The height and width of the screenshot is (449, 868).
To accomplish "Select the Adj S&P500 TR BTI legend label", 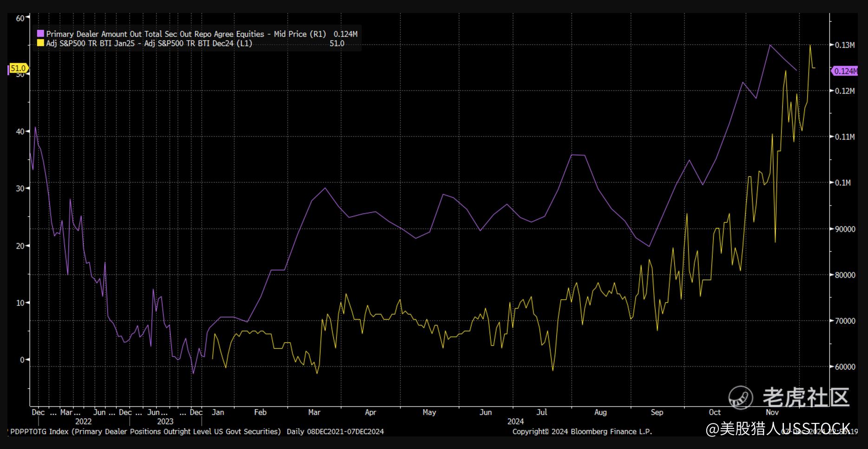I will (x=149, y=44).
